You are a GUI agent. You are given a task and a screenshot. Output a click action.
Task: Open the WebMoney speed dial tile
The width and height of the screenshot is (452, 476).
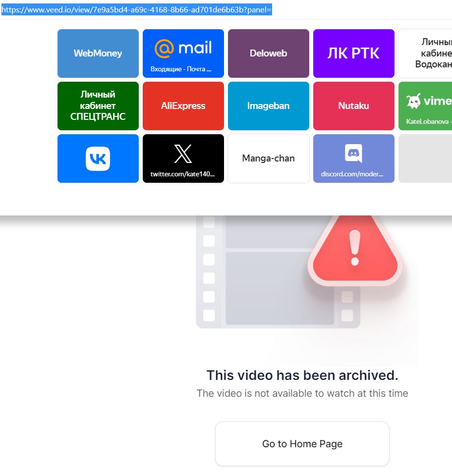98,53
